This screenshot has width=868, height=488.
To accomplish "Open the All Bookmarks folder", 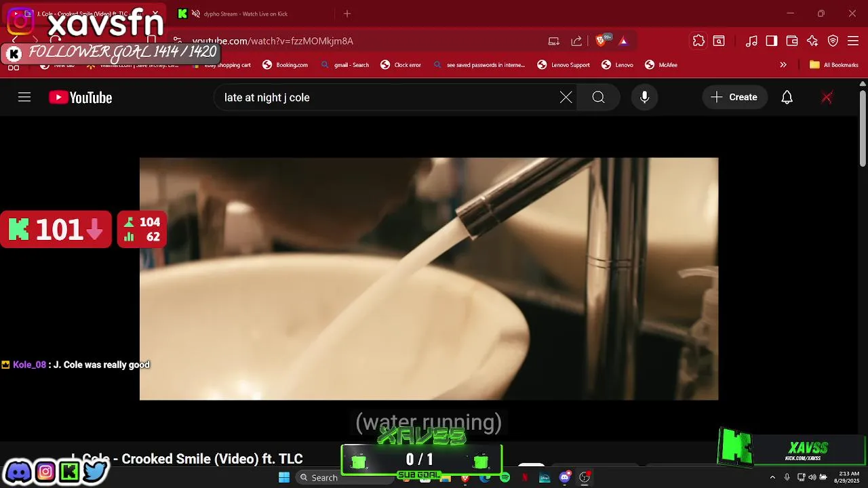I will 834,65.
